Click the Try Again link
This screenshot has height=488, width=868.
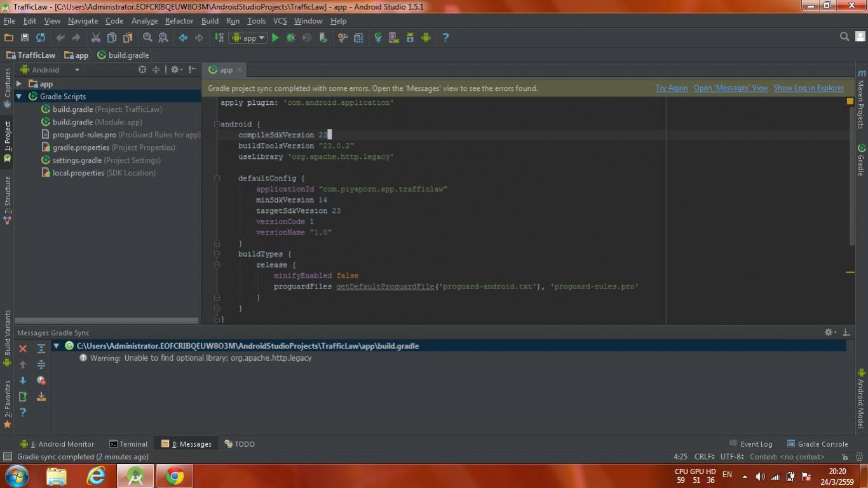[672, 88]
